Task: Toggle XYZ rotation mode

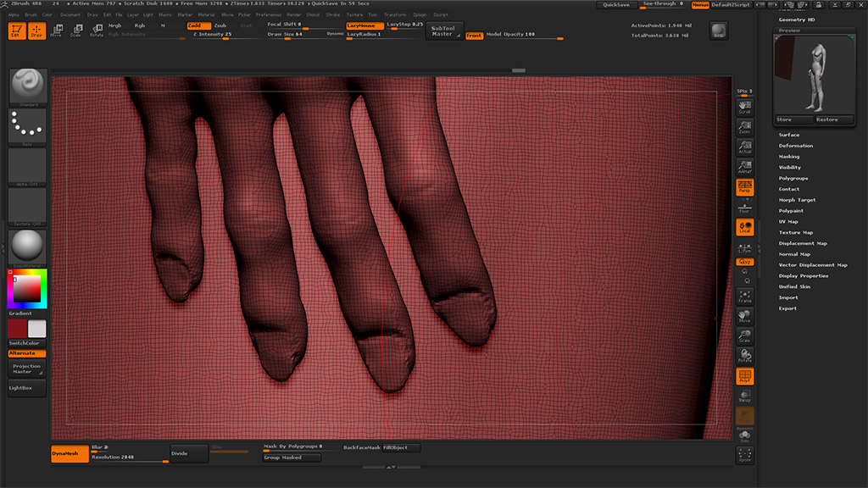Action: (744, 262)
